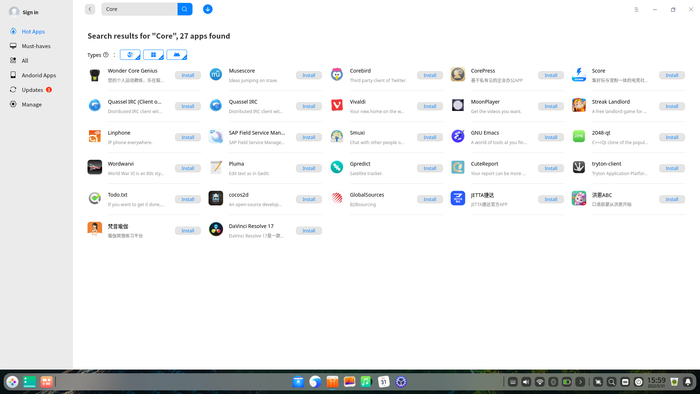This screenshot has height=394, width=700.
Task: Click the blue search magnifier button
Action: point(184,9)
